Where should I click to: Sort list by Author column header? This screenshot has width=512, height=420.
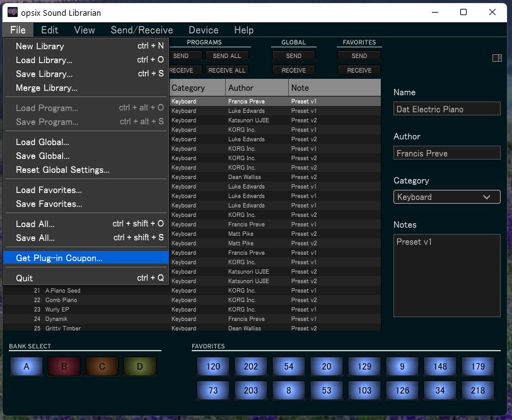[x=257, y=88]
